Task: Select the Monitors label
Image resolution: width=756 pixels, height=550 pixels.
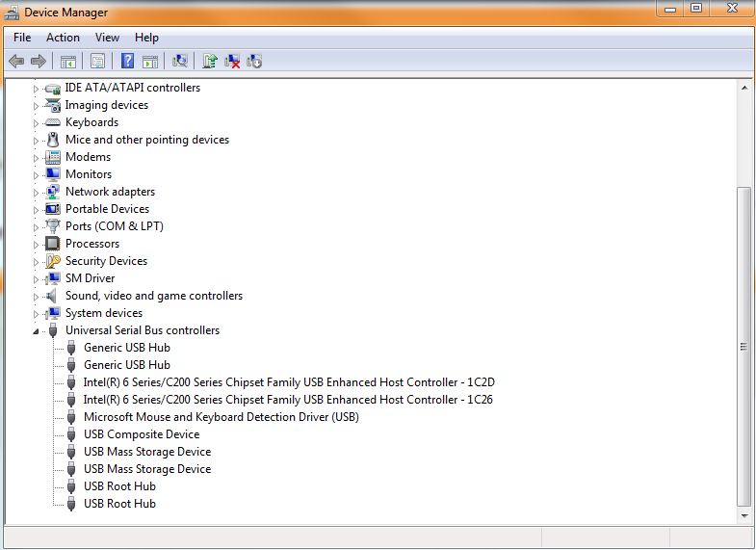Action: [x=89, y=174]
